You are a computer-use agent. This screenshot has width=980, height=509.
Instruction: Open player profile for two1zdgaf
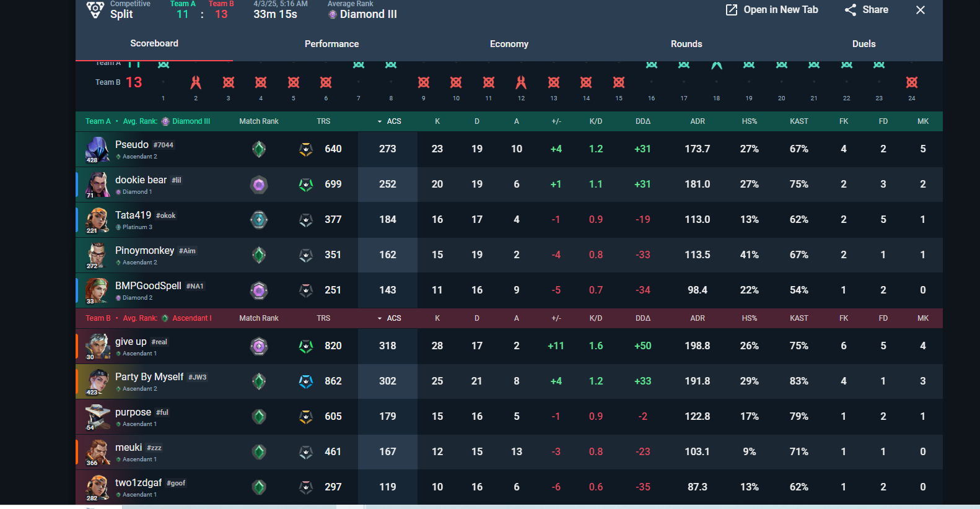click(x=138, y=483)
